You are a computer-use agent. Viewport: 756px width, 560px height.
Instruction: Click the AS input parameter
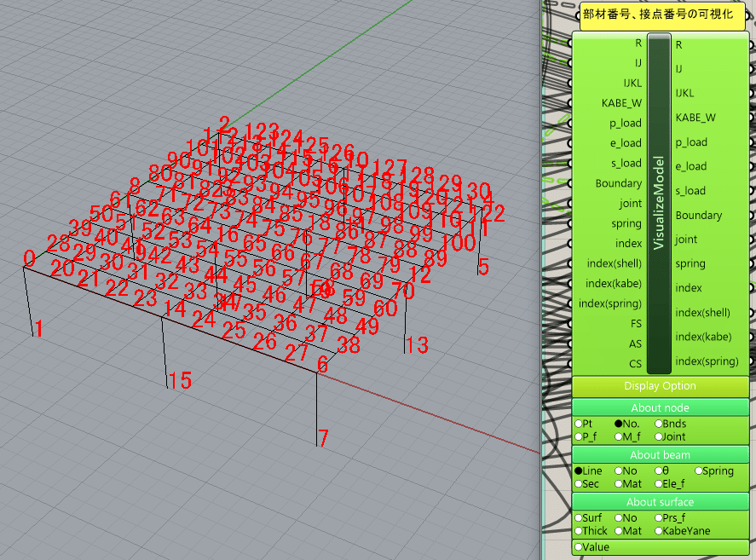click(635, 344)
